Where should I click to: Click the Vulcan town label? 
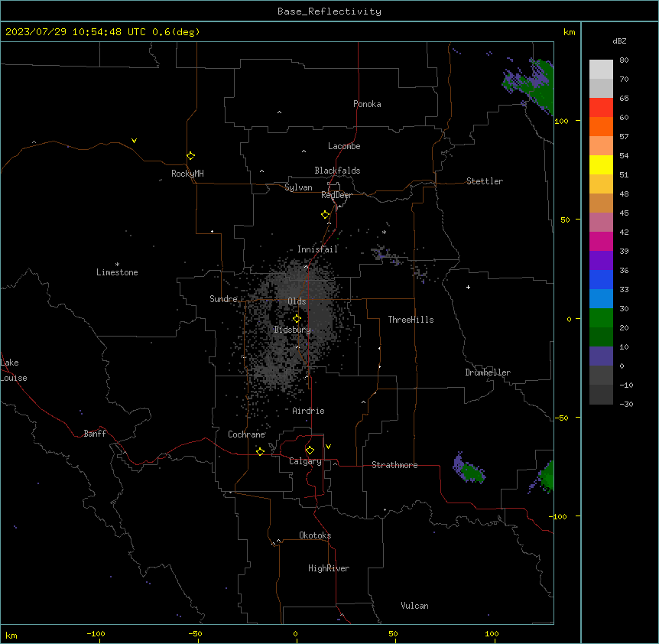pyautogui.click(x=415, y=606)
